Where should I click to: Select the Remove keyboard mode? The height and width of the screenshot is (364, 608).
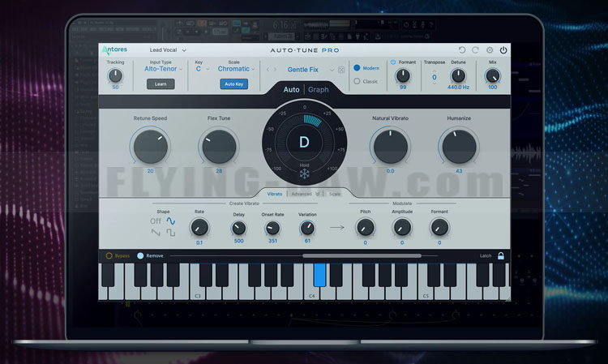click(140, 256)
